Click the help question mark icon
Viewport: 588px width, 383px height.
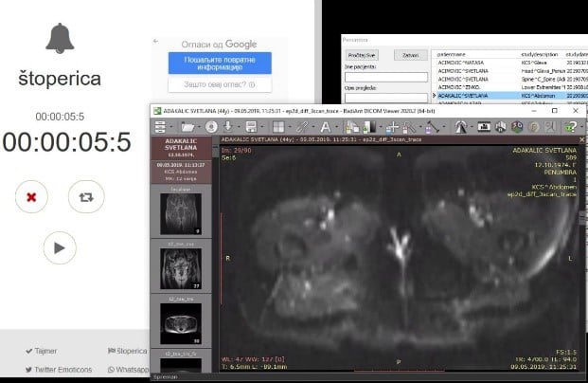[570, 127]
